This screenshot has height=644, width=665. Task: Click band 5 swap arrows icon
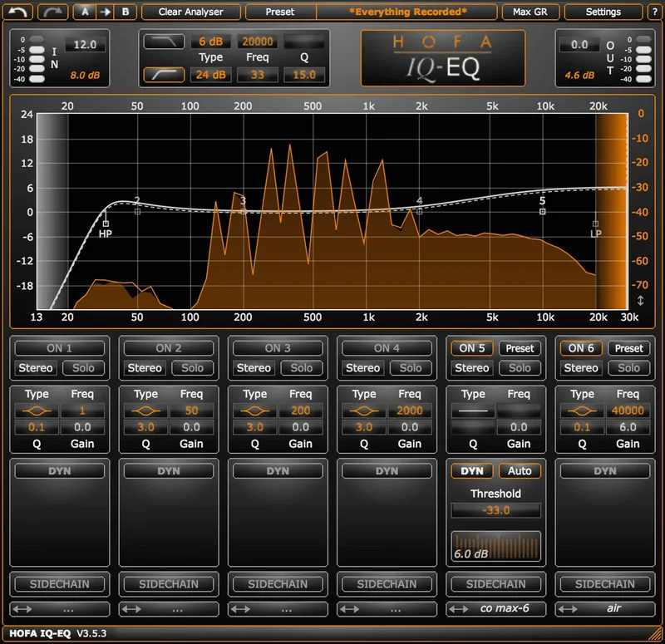459,609
